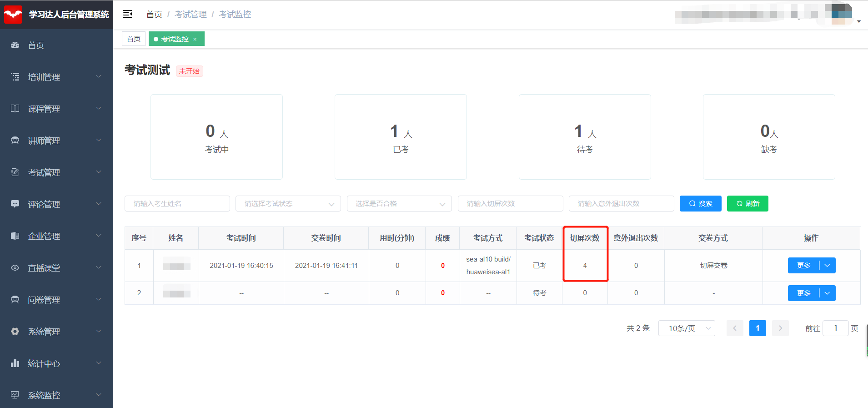
Task: Open the 更多 dropdown arrow in row 1
Action: pos(828,266)
